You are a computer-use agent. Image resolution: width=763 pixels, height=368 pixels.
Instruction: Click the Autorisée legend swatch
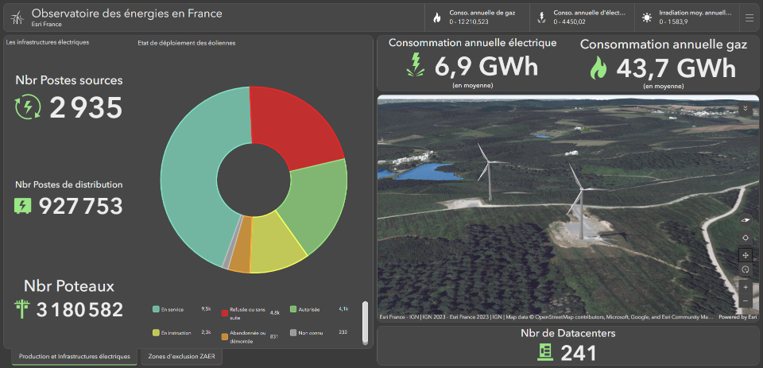293,309
